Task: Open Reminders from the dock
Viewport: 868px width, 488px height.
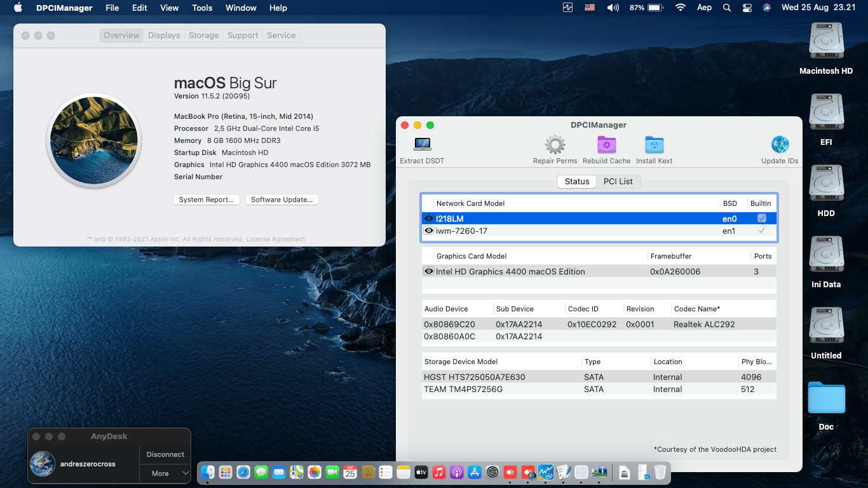Action: pos(386,472)
